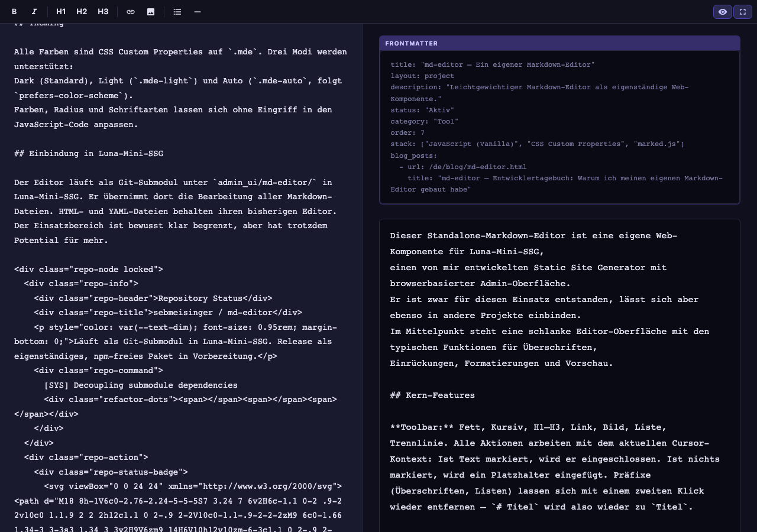Viewport: 757px width, 532px height.
Task: Insert a bulleted list
Action: pos(177,12)
